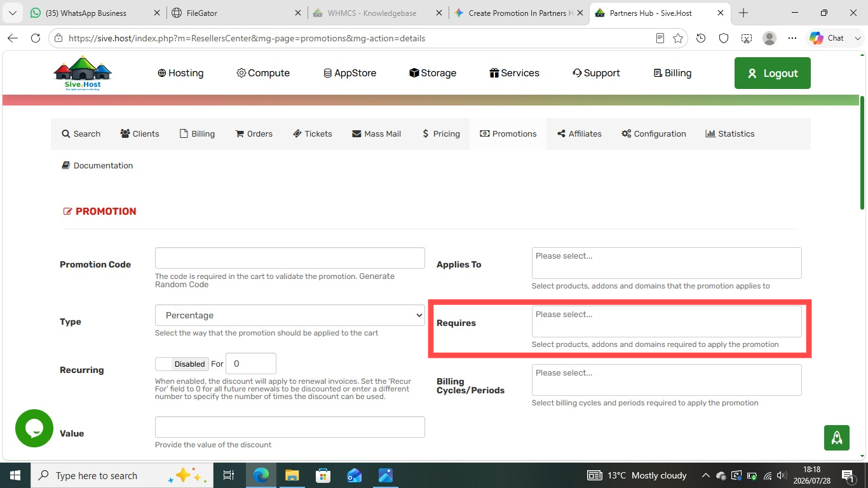Viewport: 868px width, 488px height.
Task: Switch to the WhatsApp Business browser tab
Action: [x=94, y=13]
